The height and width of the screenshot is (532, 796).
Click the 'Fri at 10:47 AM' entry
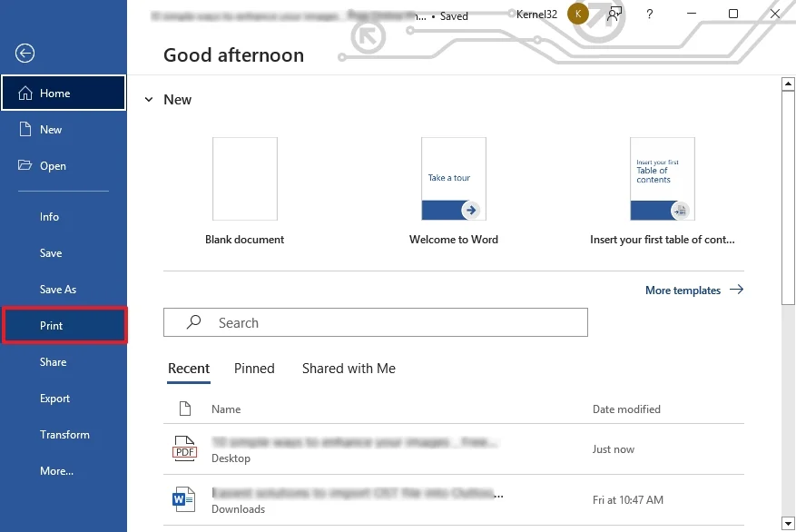pos(628,500)
